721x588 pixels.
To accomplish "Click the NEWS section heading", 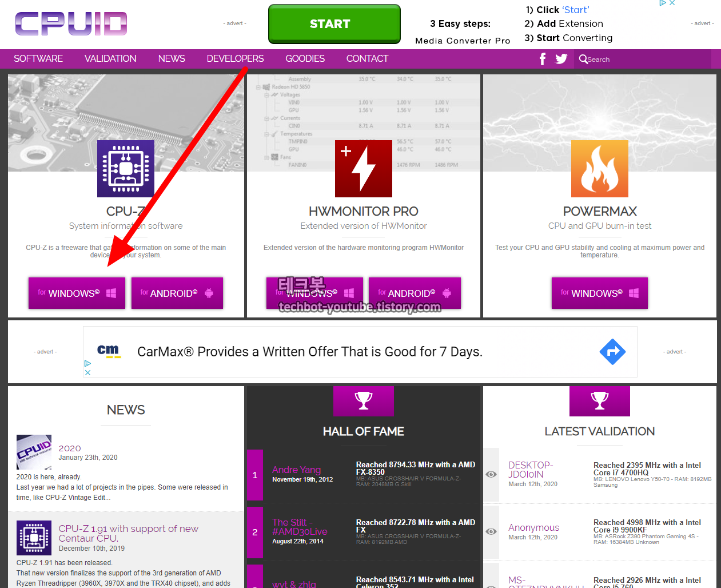I will point(126,410).
